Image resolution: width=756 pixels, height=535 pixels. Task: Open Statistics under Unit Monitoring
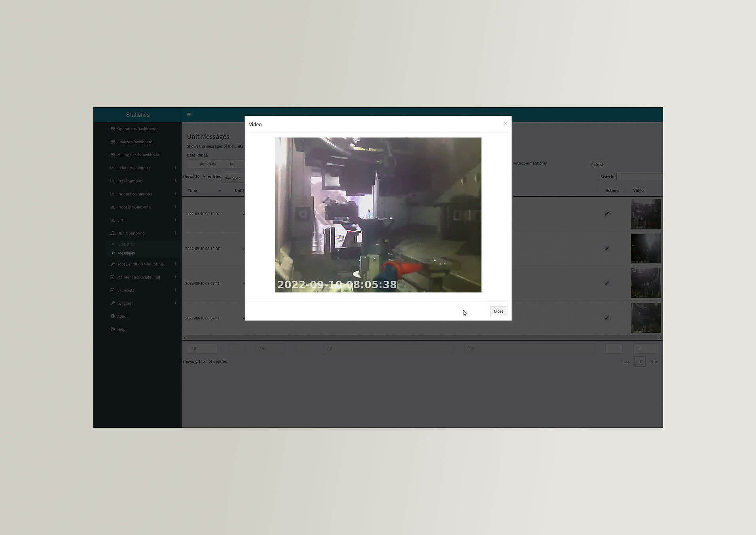tap(126, 244)
